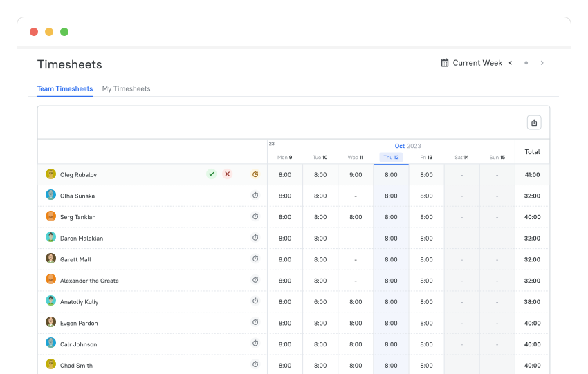Open timer icon in Calr Johnson row
This screenshot has height=374, width=588.
255,344
